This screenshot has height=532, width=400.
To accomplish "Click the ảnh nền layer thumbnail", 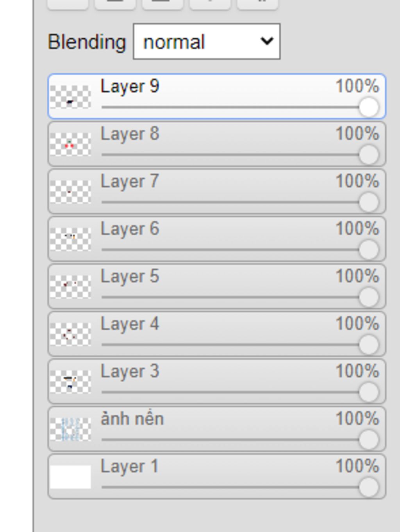I will pos(70,429).
